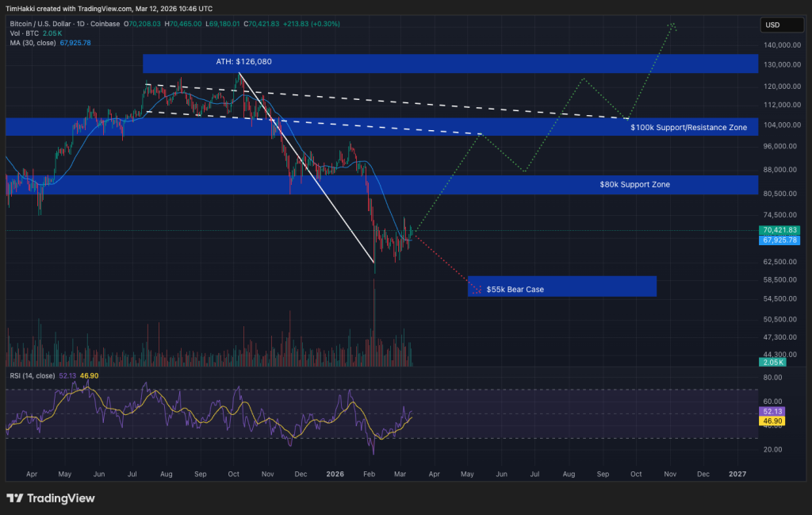Click the blue 67,925.78 moving average tag
The image size is (812, 515).
point(778,240)
